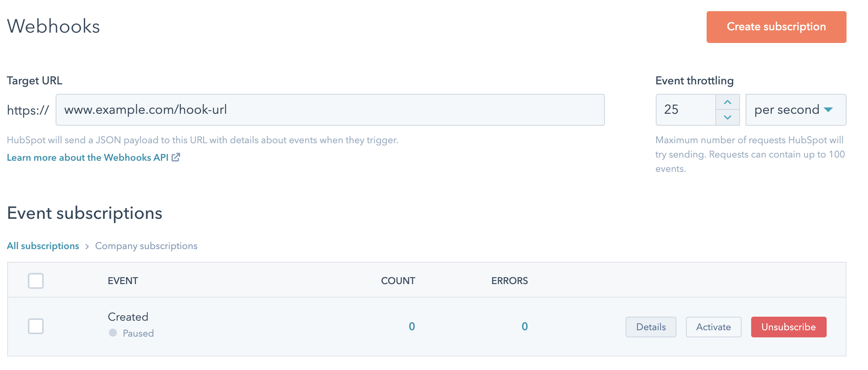Open Learn more about the Webhooks API link

click(x=88, y=158)
